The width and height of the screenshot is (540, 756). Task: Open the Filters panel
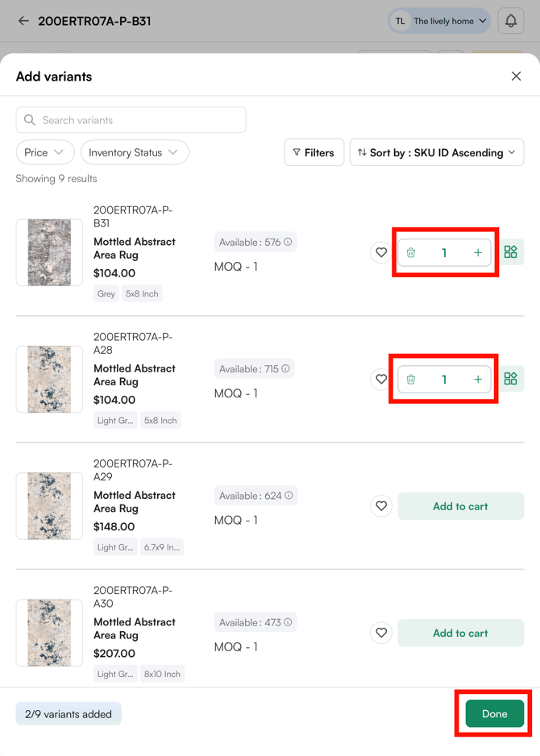click(314, 152)
